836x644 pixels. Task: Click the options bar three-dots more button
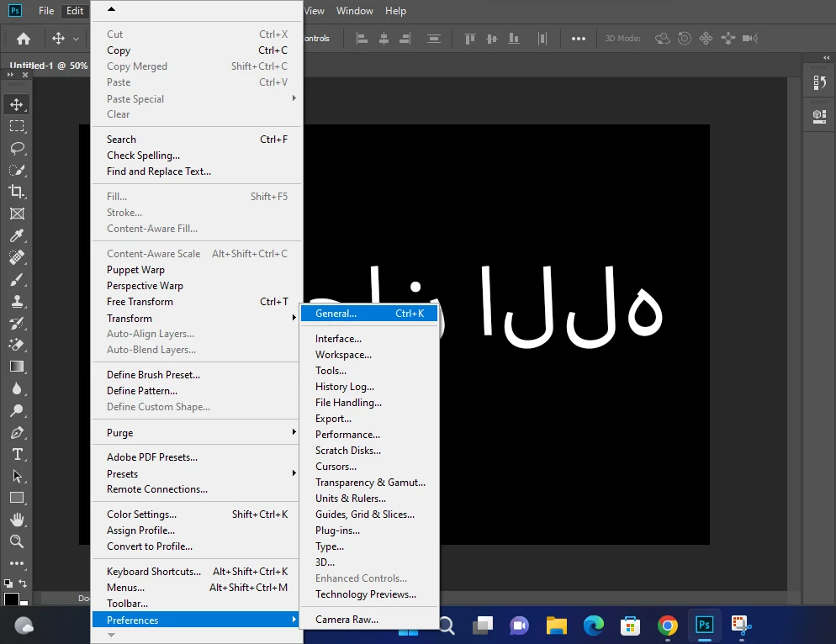[579, 39]
